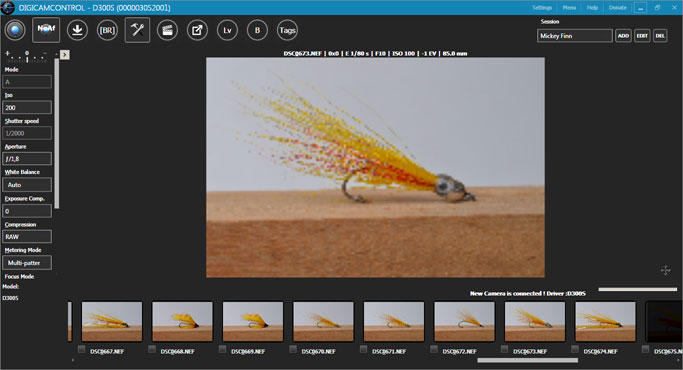Open Live View with the Lv button
Image resolution: width=683 pixels, height=370 pixels.
[227, 30]
